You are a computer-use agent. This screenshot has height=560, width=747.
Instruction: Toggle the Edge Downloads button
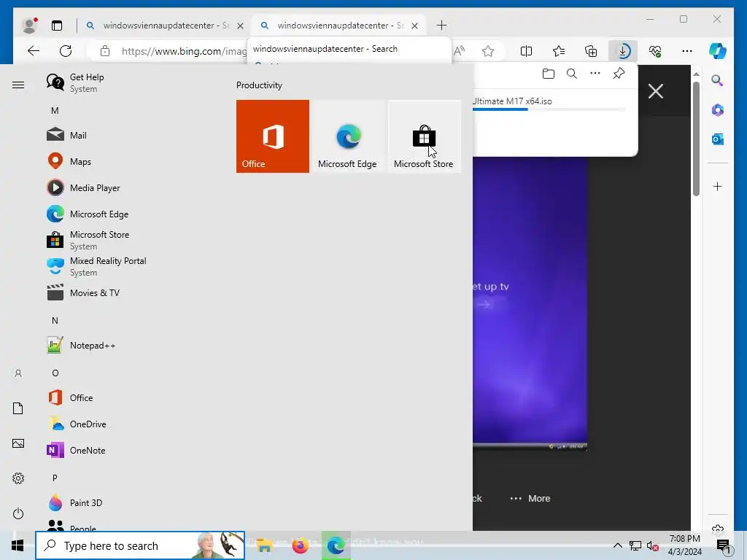pyautogui.click(x=623, y=51)
